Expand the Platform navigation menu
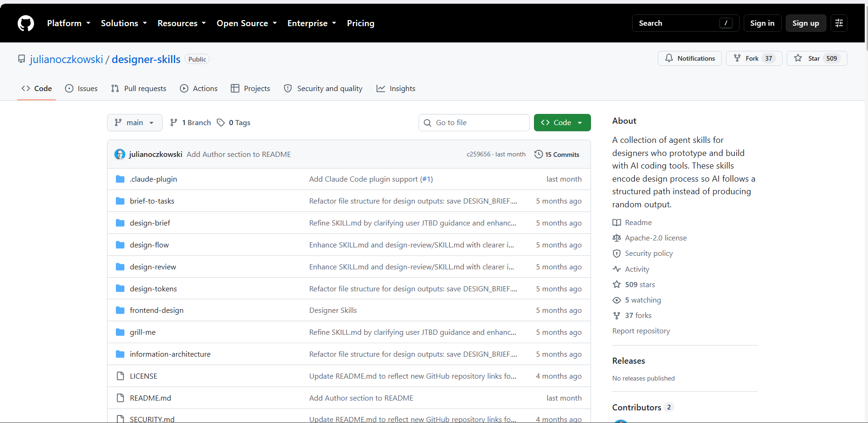This screenshot has height=423, width=868. click(x=69, y=23)
